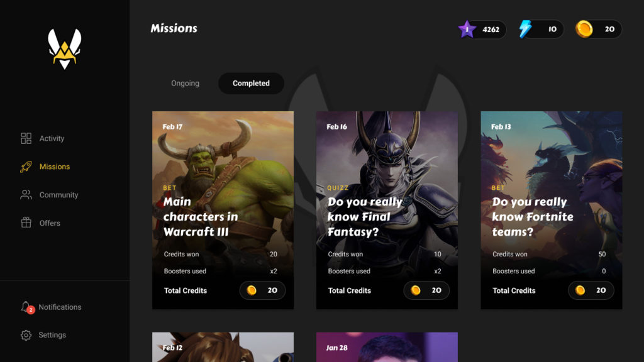This screenshot has height=362, width=644.
Task: Open the Jan 28 mission card
Action: (387, 347)
